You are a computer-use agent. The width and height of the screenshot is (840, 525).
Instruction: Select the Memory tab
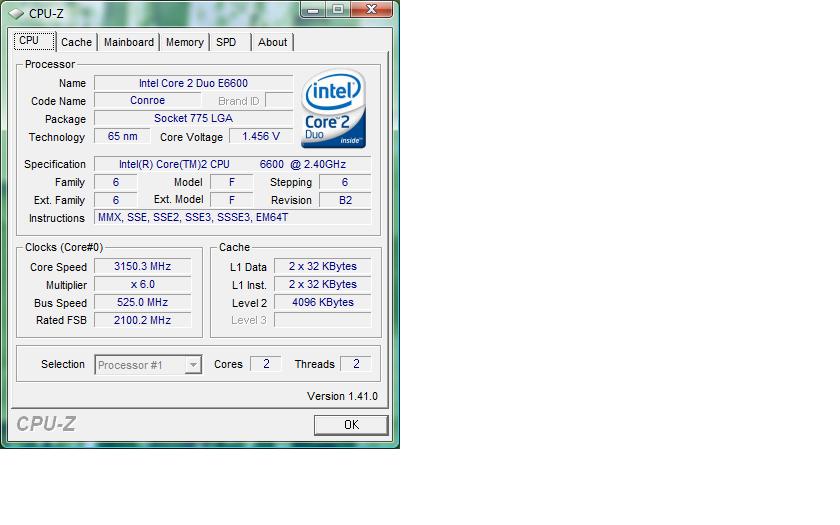coord(184,42)
